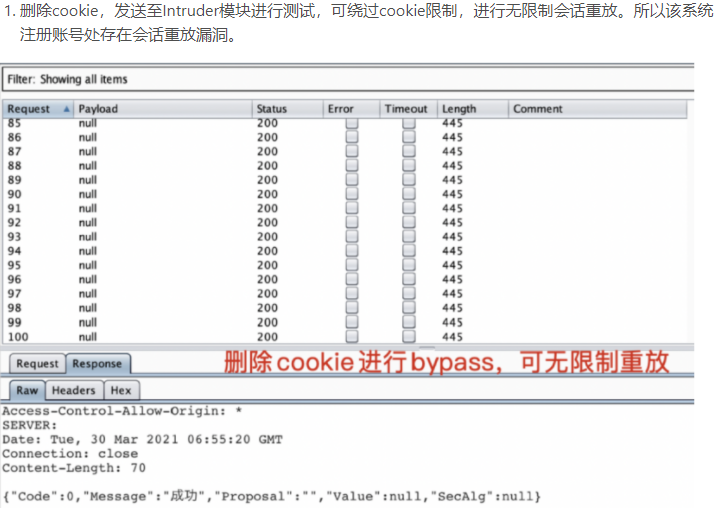Toggle Error checkbox for request 95

tap(352, 265)
